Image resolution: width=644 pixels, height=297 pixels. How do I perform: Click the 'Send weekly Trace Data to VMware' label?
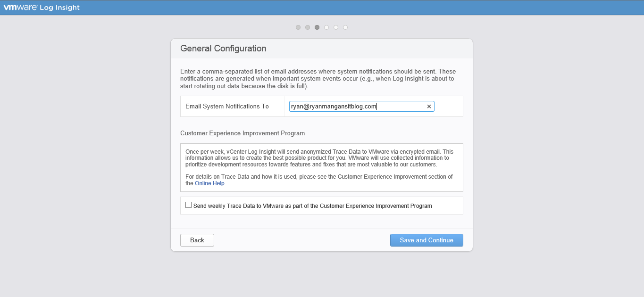[x=312, y=206]
